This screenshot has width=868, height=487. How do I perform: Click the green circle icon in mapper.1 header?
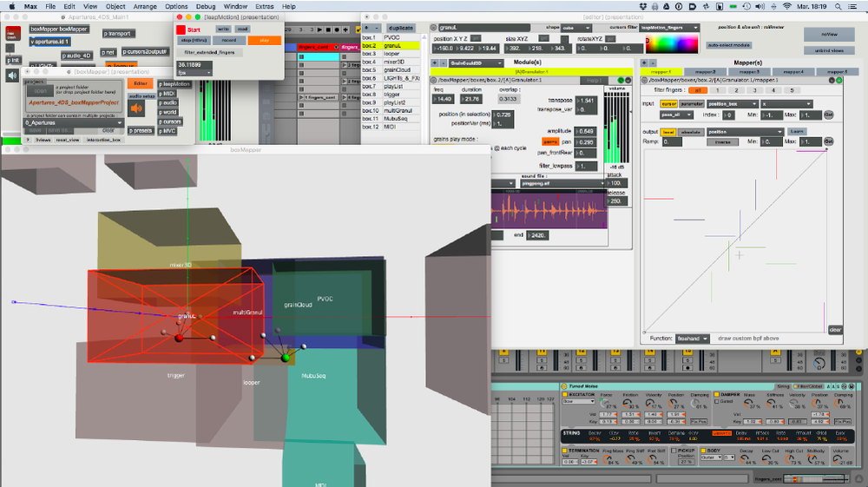point(839,80)
